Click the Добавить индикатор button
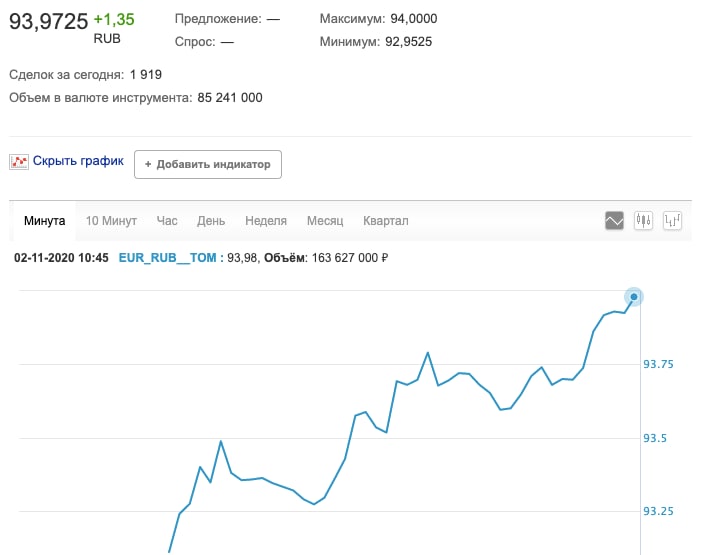Image resolution: width=705 pixels, height=555 pixels. 208,164
